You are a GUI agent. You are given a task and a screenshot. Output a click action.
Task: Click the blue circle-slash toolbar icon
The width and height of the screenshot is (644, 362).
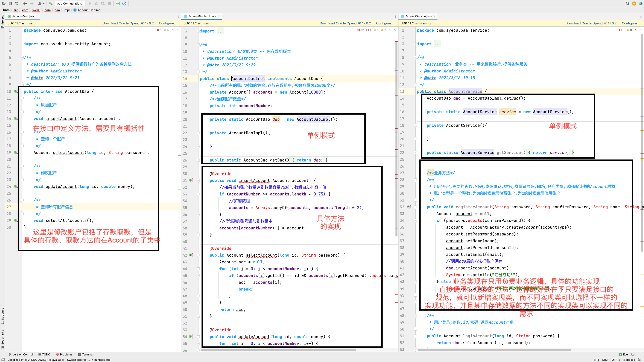(x=124, y=4)
